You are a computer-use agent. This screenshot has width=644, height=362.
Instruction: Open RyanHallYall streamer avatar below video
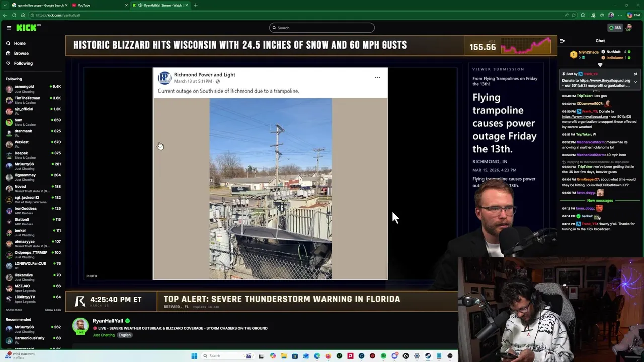tap(80, 326)
